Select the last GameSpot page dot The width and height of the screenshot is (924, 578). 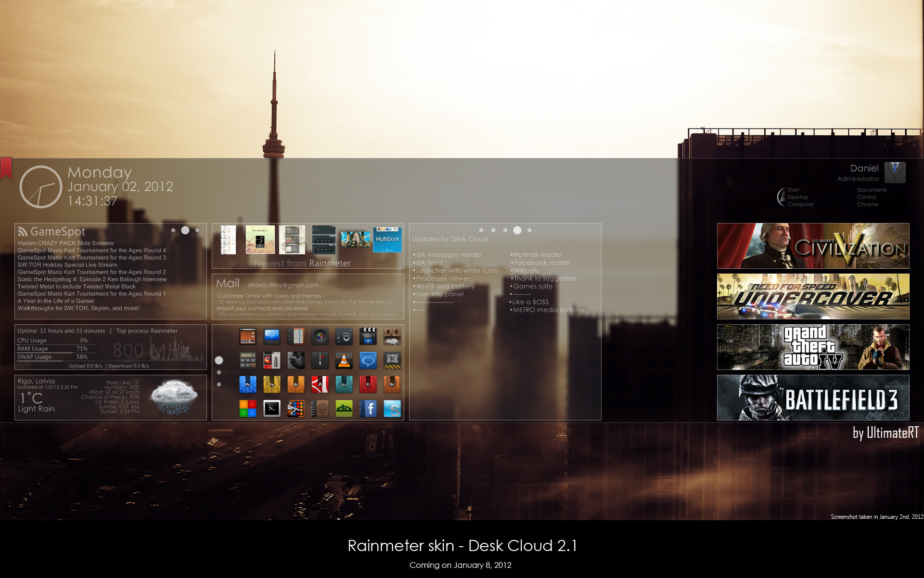coord(197,230)
